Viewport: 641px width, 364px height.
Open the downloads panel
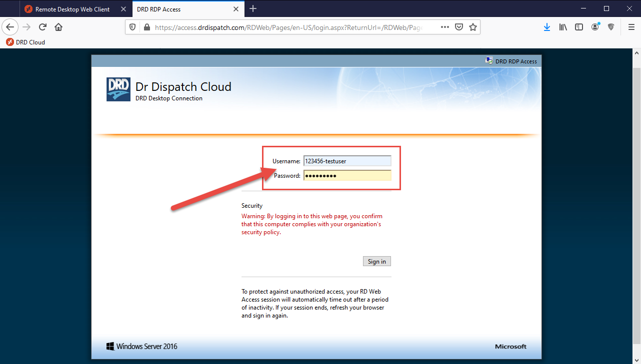pyautogui.click(x=547, y=27)
